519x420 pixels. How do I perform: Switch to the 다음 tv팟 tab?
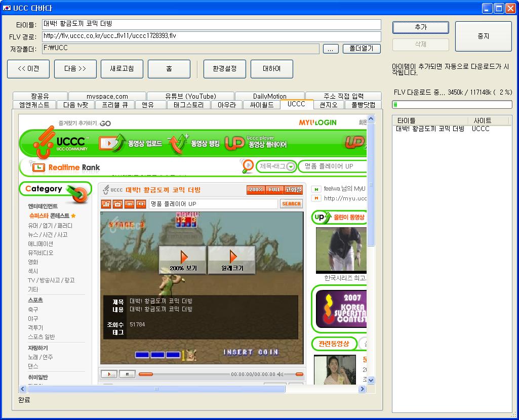76,105
